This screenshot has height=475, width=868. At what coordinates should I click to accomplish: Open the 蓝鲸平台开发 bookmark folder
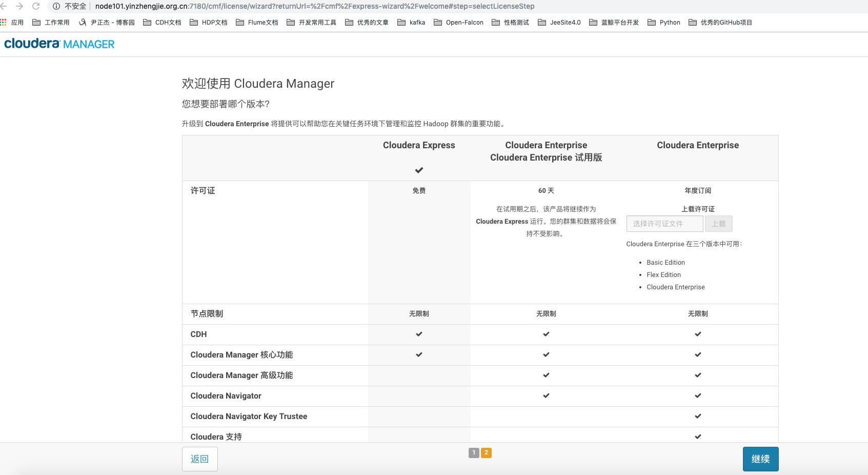point(614,23)
